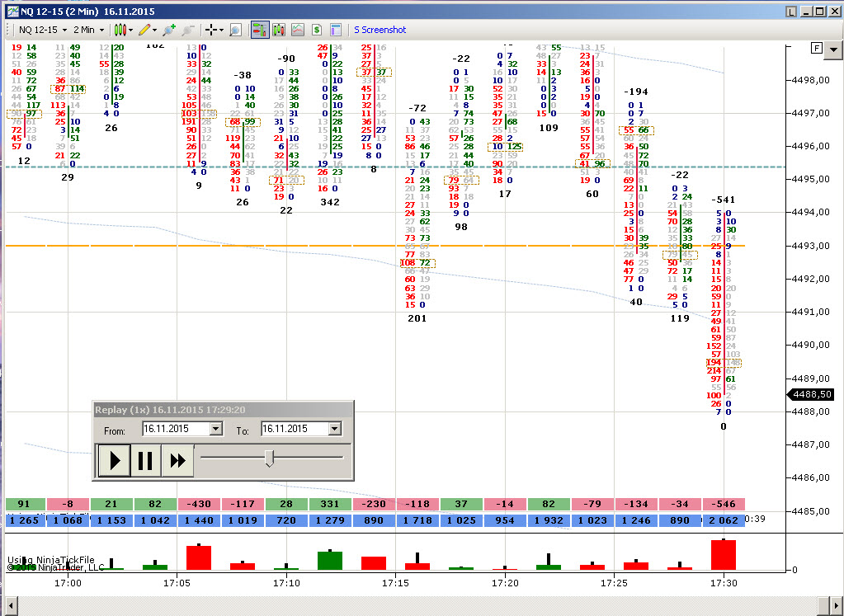
Task: Open the table-style properties toolbar icon
Action: pos(335,31)
